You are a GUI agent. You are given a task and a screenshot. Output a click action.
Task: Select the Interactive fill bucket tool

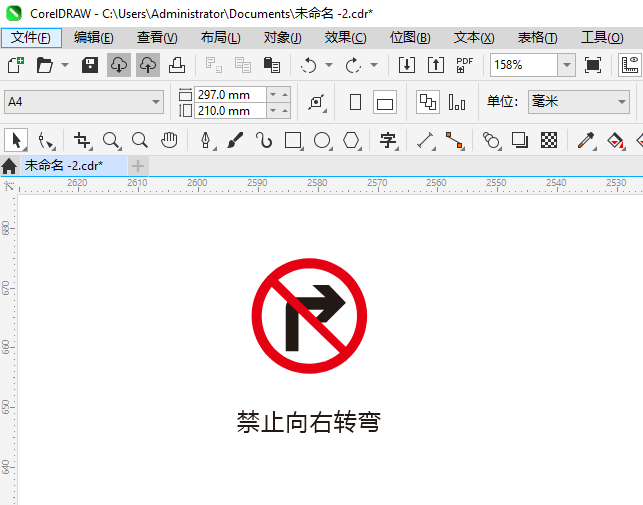pyautogui.click(x=615, y=141)
